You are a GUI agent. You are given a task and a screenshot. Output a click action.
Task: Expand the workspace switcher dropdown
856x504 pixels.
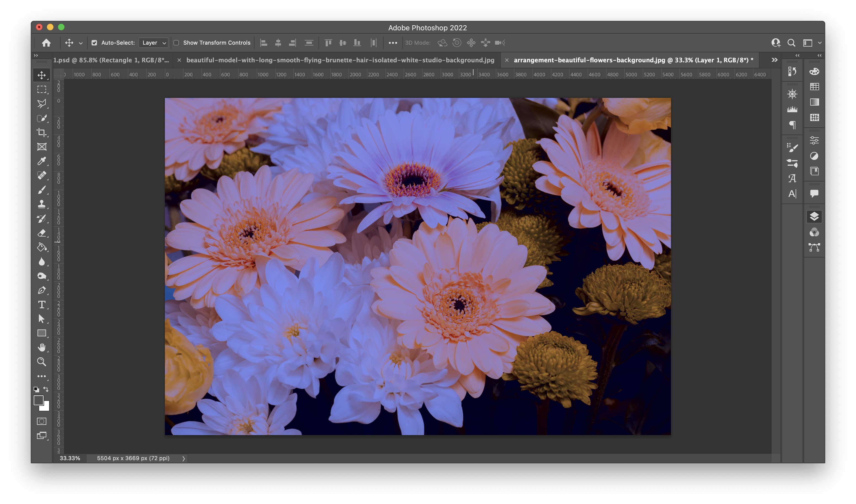[x=820, y=43]
